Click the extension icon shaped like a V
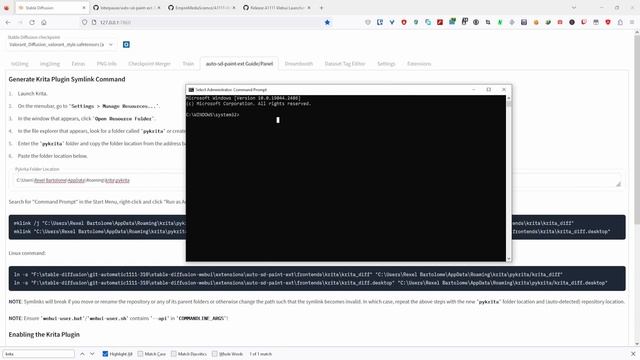This screenshot has width=640, height=360. (392, 22)
